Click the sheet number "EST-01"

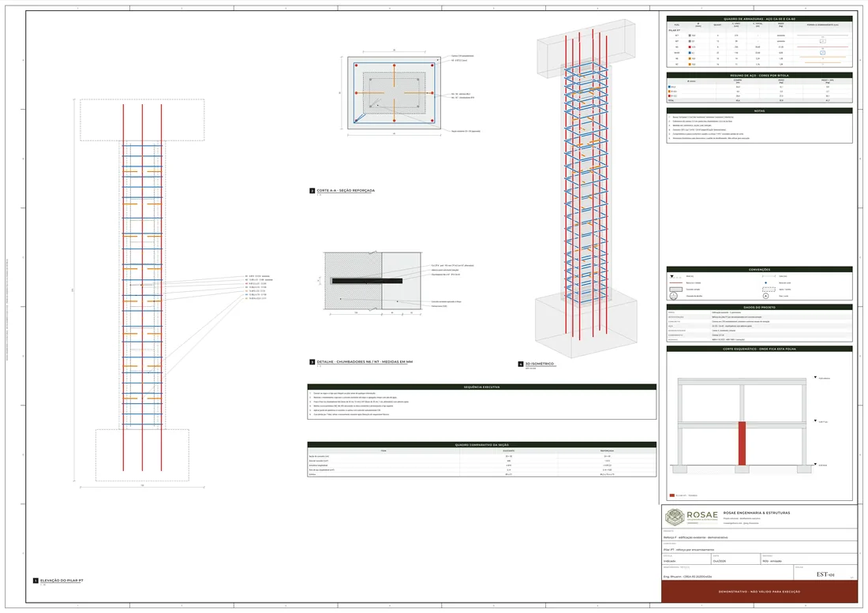(x=825, y=574)
